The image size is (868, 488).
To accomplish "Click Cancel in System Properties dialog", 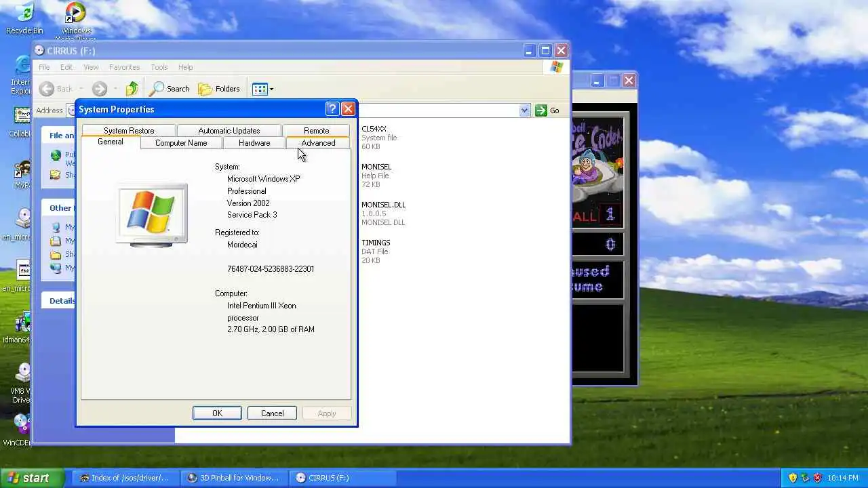I will (x=272, y=413).
